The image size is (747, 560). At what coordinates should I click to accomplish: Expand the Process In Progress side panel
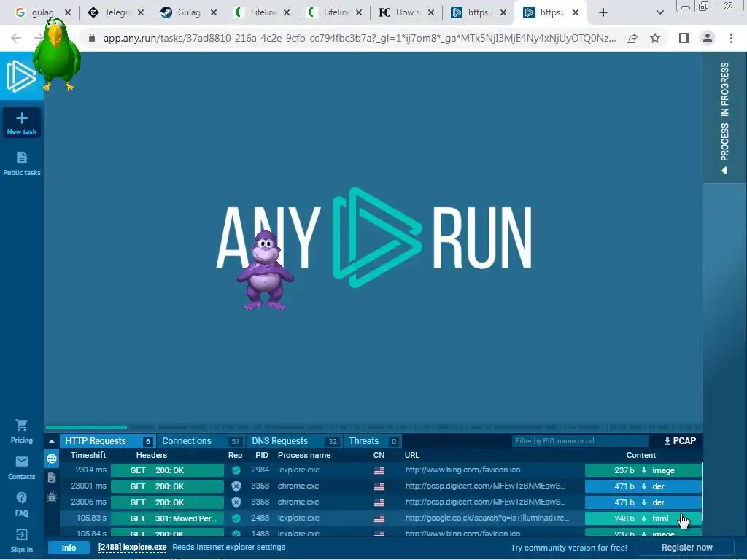(x=724, y=117)
